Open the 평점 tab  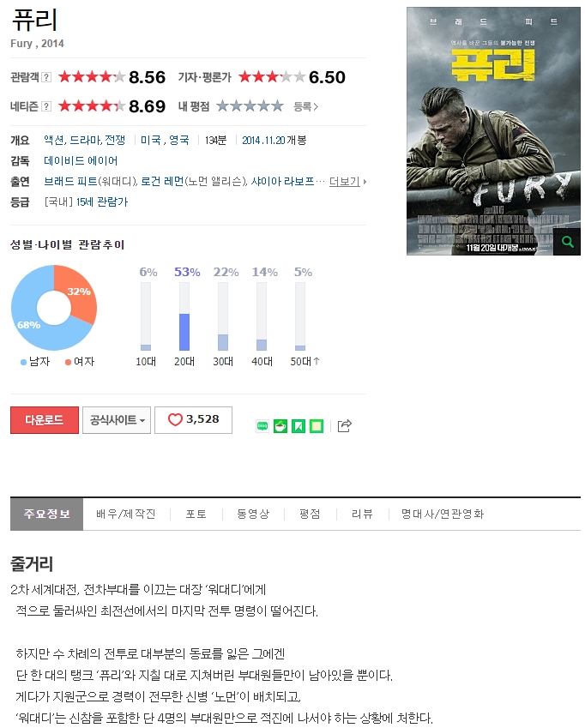click(x=310, y=514)
